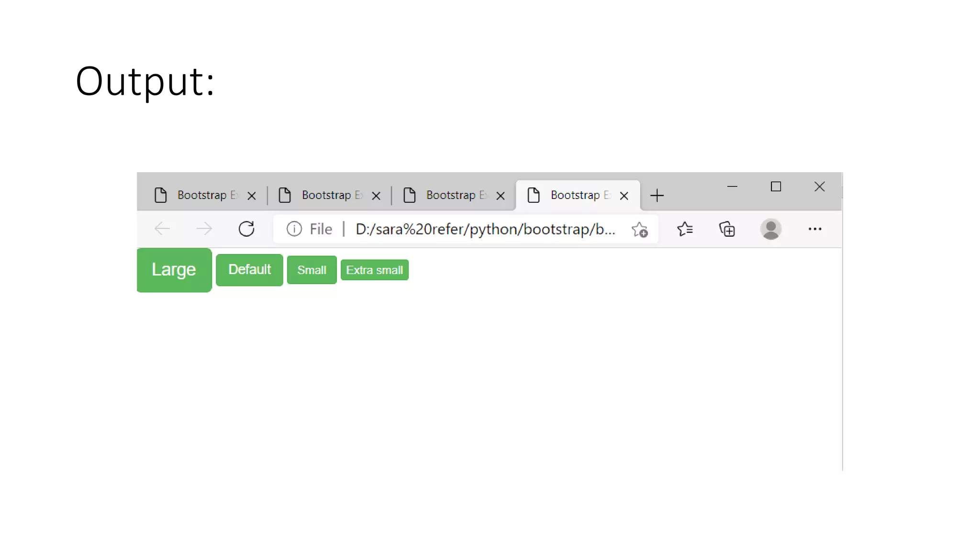The width and height of the screenshot is (980, 551).
Task: Close the first Bootstrap tab
Action: coord(252,196)
